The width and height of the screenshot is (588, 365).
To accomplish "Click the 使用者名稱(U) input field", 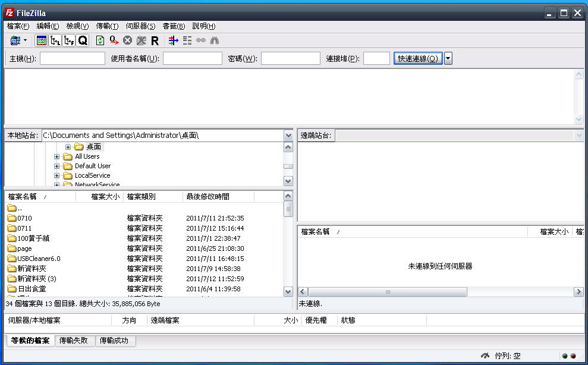I will pos(193,58).
